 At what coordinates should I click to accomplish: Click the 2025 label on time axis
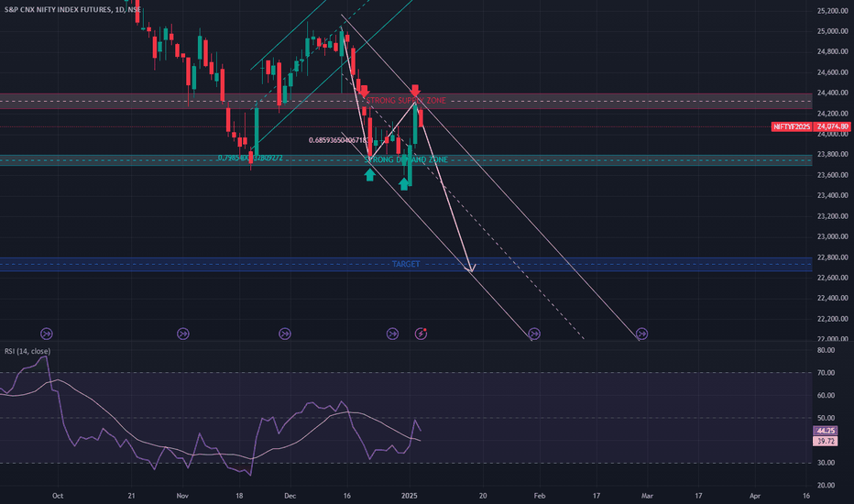click(x=409, y=496)
